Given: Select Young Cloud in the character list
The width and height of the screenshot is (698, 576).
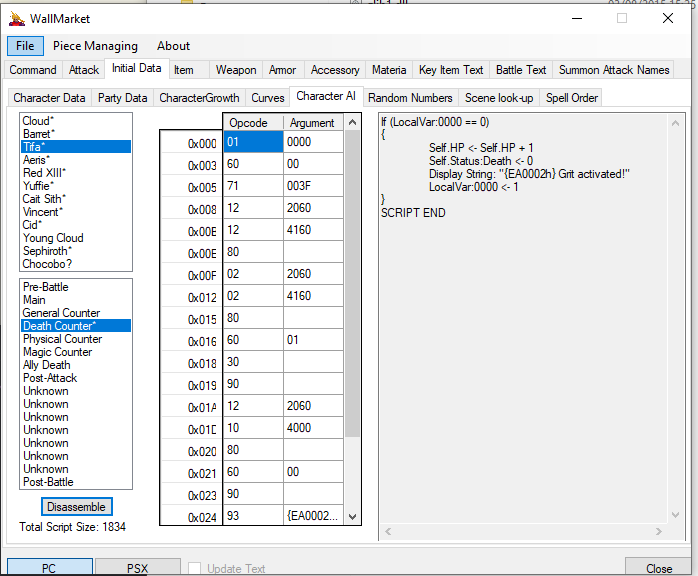Looking at the screenshot, I should [76, 238].
